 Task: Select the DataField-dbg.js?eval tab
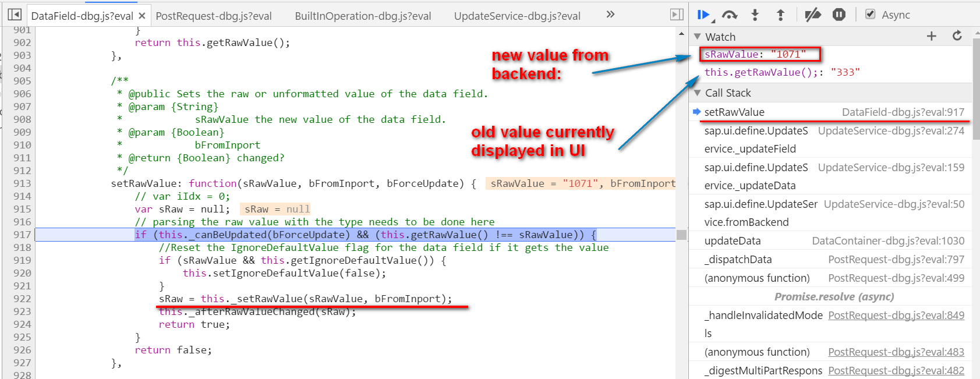82,16
